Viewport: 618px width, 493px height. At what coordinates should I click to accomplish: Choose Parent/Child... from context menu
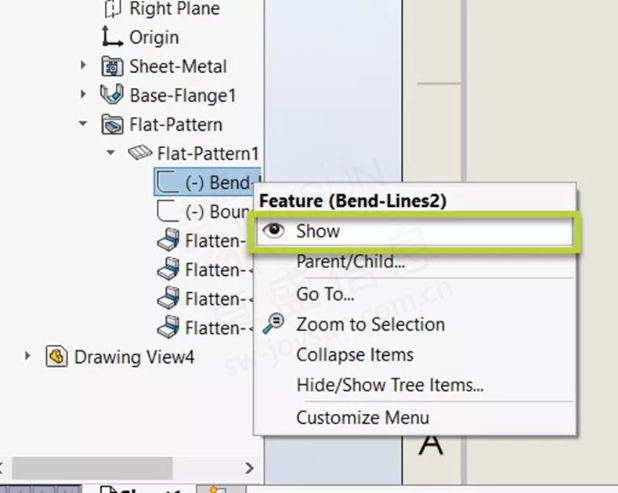coord(350,262)
